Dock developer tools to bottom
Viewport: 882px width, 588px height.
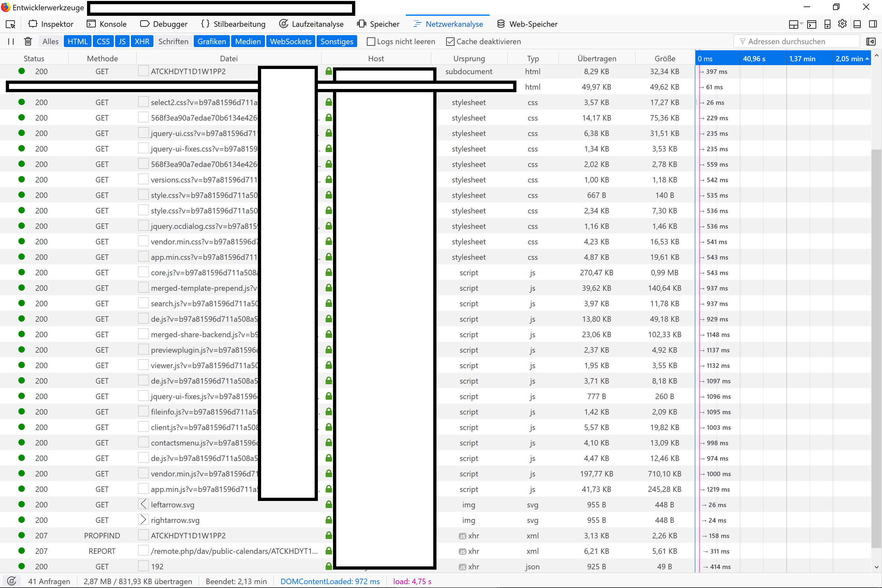[857, 24]
